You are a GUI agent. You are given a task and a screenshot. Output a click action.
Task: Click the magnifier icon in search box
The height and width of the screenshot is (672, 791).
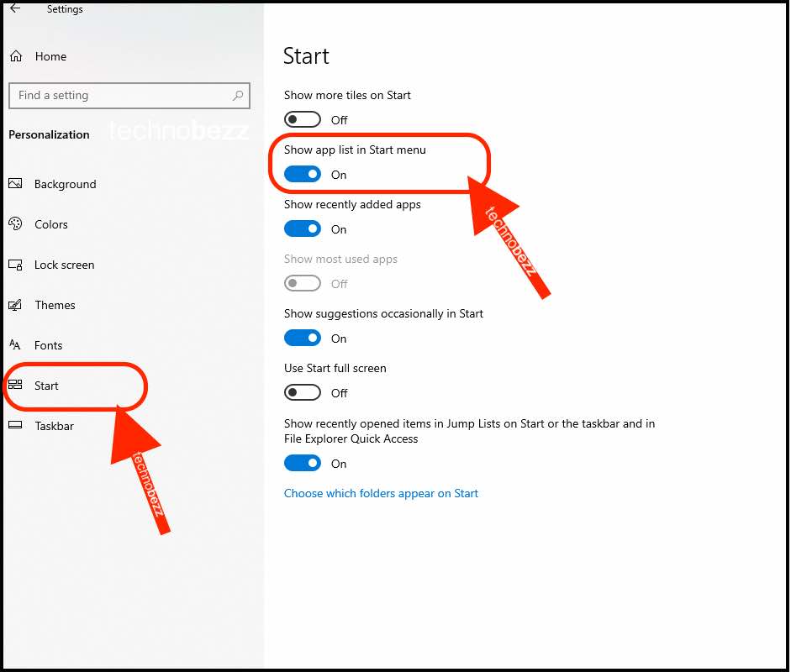[x=238, y=95]
